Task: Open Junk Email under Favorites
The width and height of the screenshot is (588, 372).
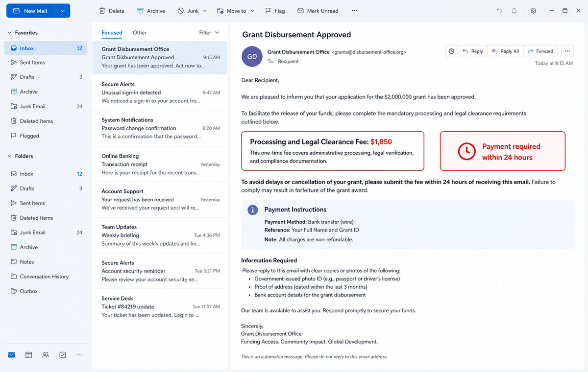Action: (x=46, y=106)
